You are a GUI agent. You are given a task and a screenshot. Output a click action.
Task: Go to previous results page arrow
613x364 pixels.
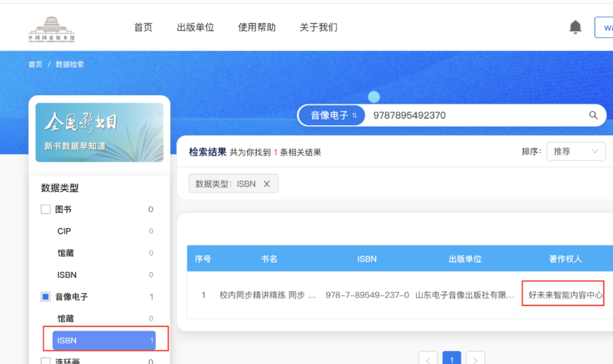428,359
